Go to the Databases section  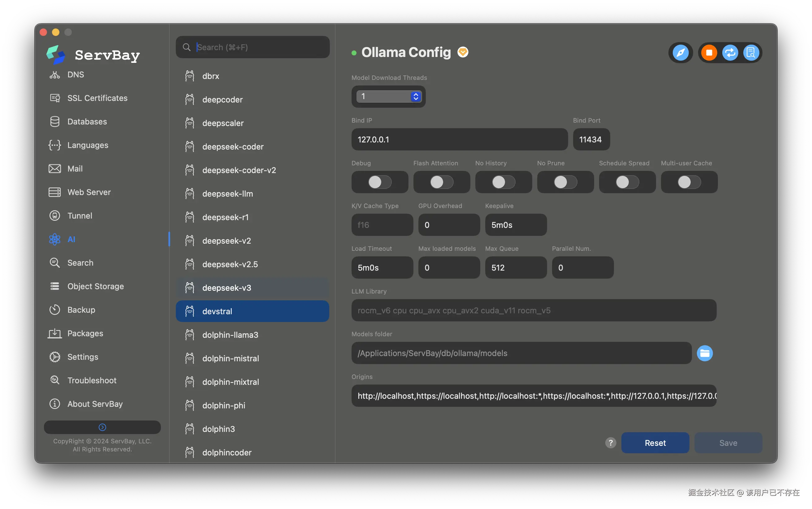click(x=87, y=122)
